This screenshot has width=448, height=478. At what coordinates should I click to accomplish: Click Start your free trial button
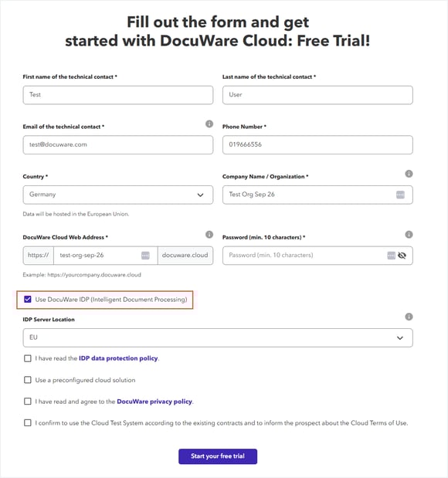(x=218, y=456)
